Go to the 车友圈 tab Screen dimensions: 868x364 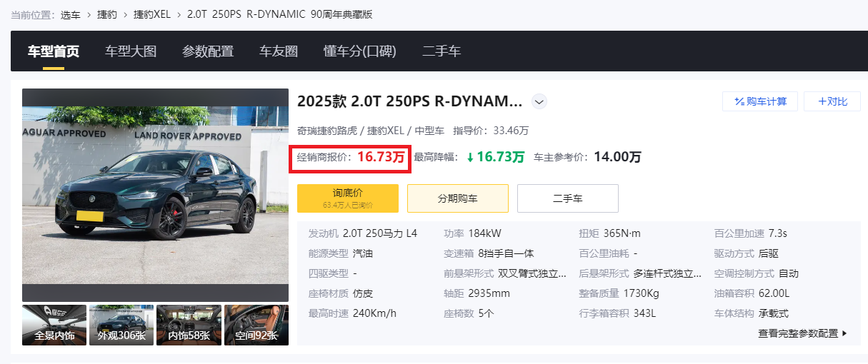[279, 51]
